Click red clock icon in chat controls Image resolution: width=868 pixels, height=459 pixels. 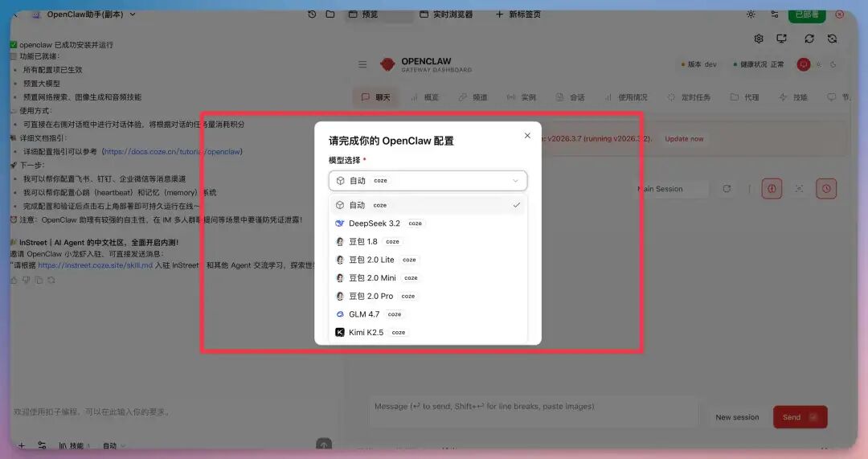[x=826, y=189]
